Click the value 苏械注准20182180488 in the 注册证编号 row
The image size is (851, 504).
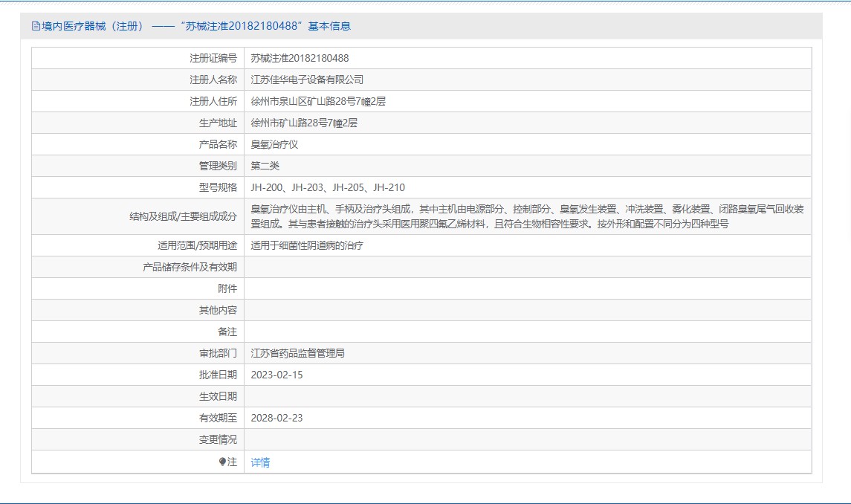coord(300,58)
